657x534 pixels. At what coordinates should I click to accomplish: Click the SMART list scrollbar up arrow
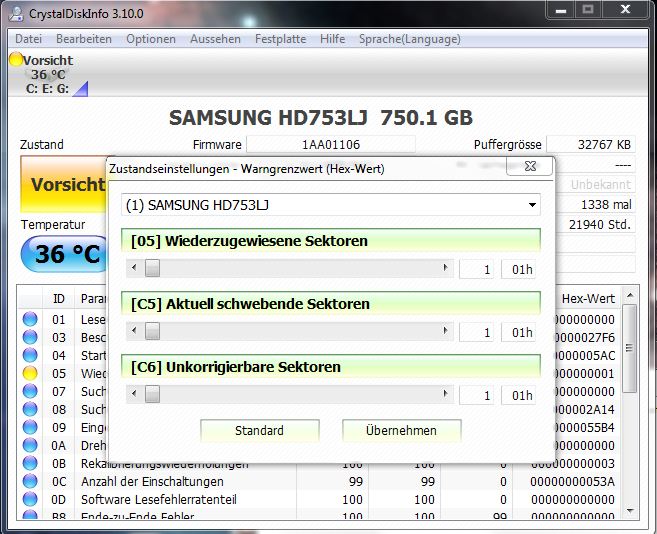630,295
